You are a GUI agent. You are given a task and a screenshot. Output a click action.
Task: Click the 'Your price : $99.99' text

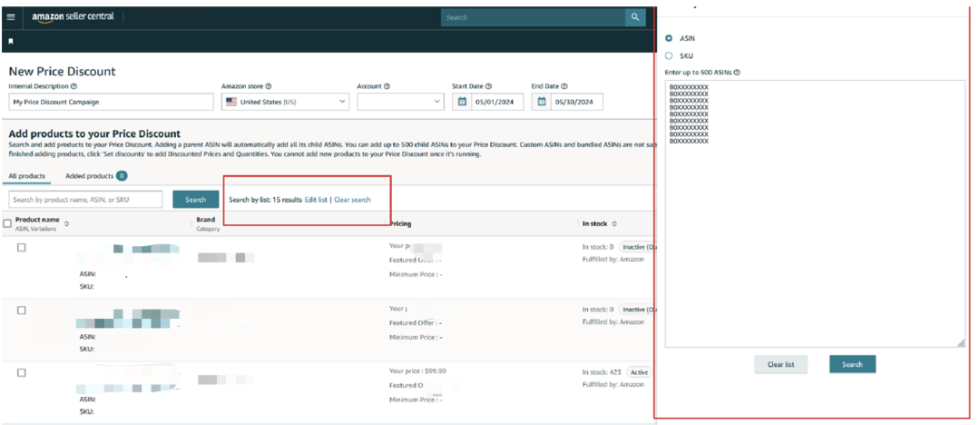point(417,371)
